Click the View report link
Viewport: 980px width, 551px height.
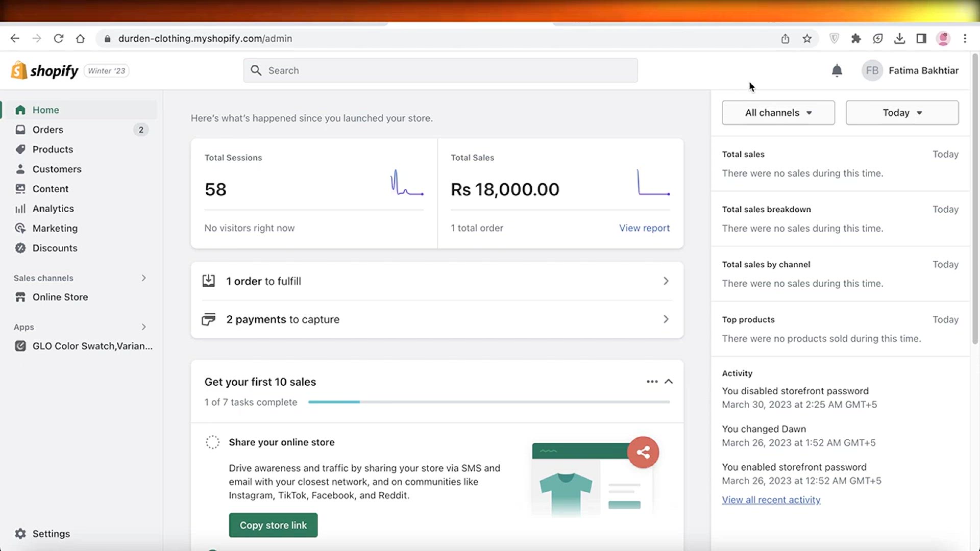point(644,228)
